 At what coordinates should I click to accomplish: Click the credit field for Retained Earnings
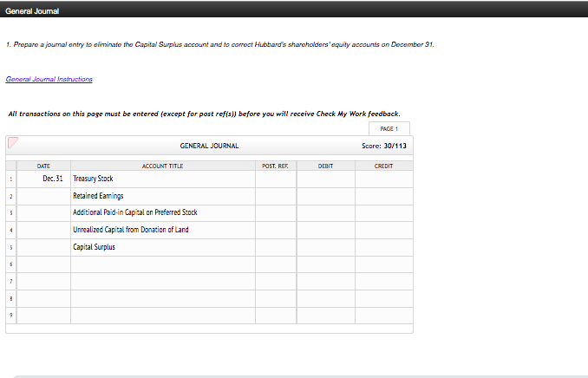(x=384, y=196)
